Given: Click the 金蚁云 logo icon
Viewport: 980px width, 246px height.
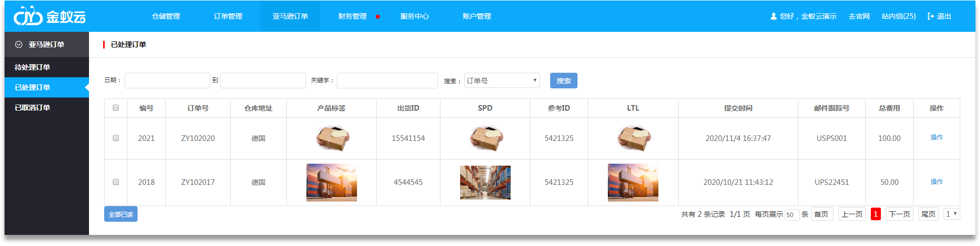Looking at the screenshot, I should tap(28, 17).
